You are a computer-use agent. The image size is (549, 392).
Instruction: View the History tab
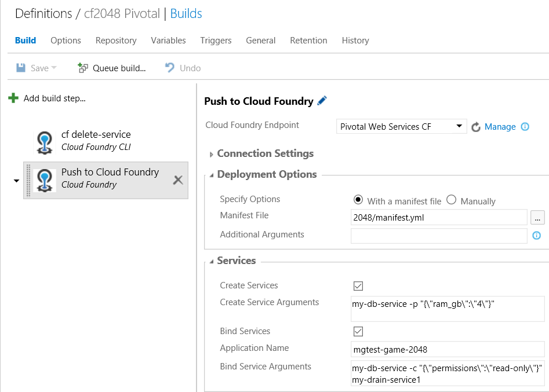[355, 41]
